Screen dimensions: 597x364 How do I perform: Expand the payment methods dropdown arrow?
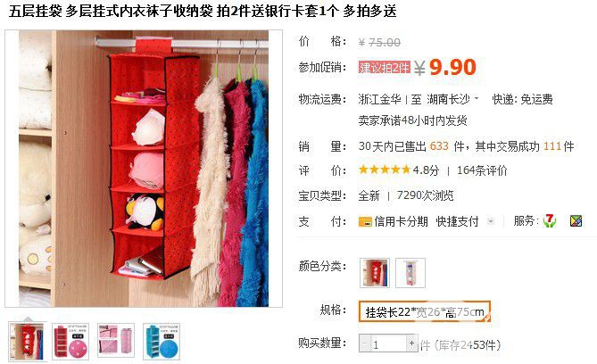pos(491,221)
